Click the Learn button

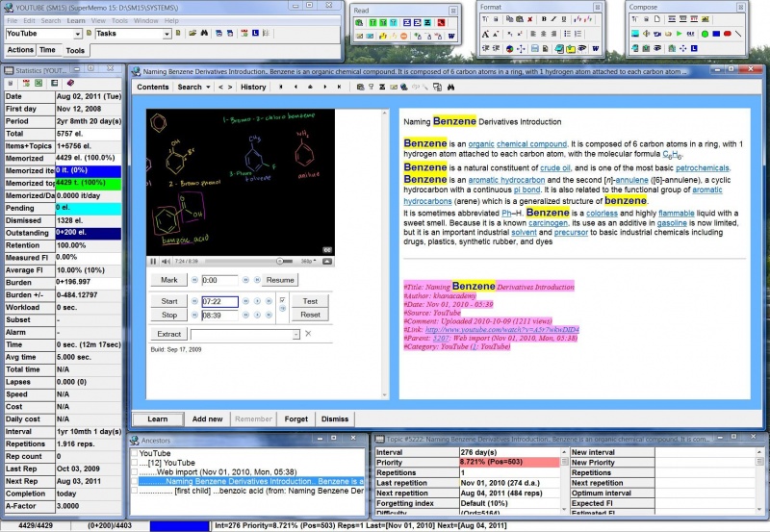158,419
